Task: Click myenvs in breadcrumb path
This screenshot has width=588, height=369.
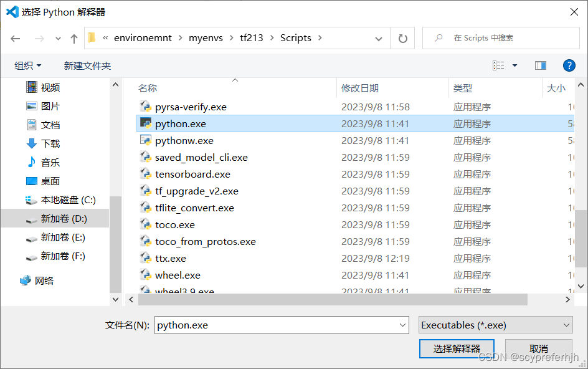Action: point(206,38)
